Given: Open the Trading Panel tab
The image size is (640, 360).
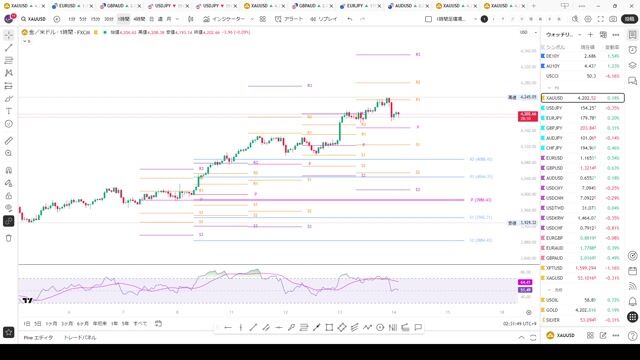Looking at the screenshot, I should (x=80, y=338).
